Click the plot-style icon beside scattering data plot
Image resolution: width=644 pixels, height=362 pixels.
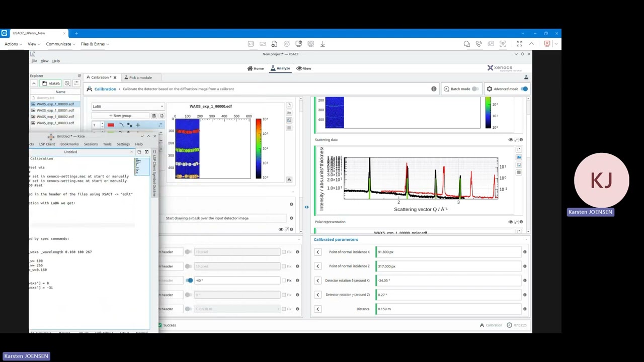point(519,157)
